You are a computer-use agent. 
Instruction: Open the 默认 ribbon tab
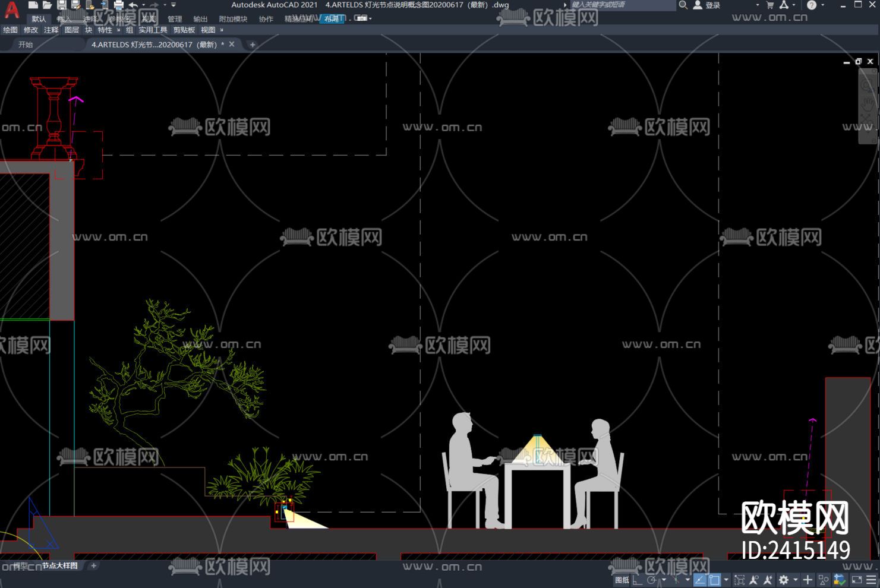click(x=39, y=19)
